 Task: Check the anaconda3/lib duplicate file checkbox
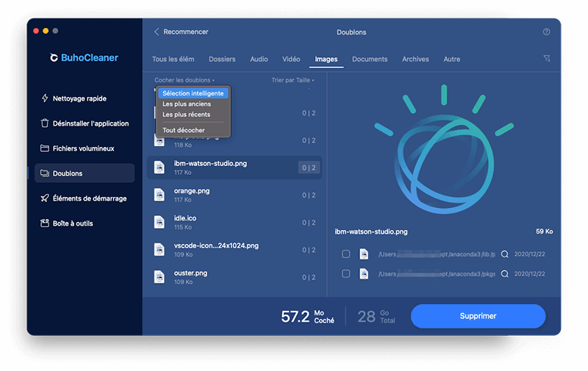[x=345, y=254]
